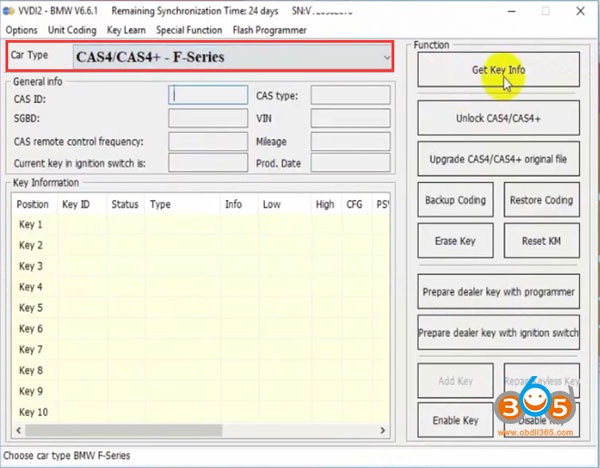Select the Key 7 row
The height and width of the screenshot is (468, 600).
201,350
